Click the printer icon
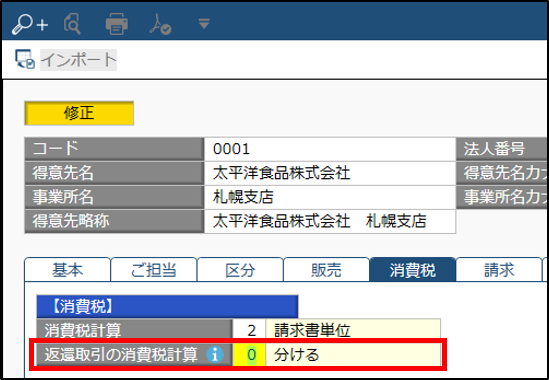Viewport: 549px width, 380px height. [x=117, y=24]
